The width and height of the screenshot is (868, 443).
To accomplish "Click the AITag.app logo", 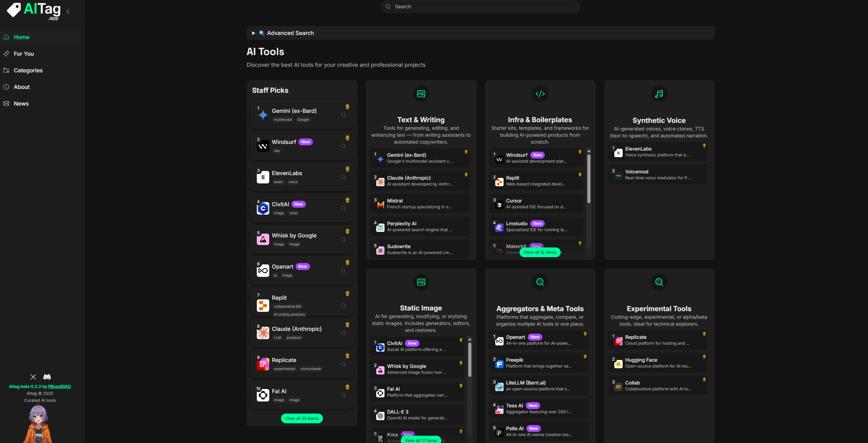I will pyautogui.click(x=34, y=11).
